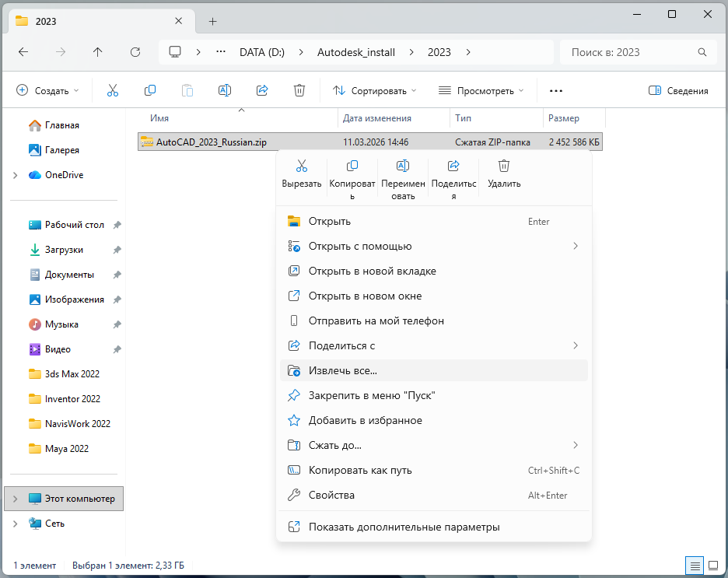
Task: Click Показать дополнительные параметры
Action: pyautogui.click(x=434, y=527)
